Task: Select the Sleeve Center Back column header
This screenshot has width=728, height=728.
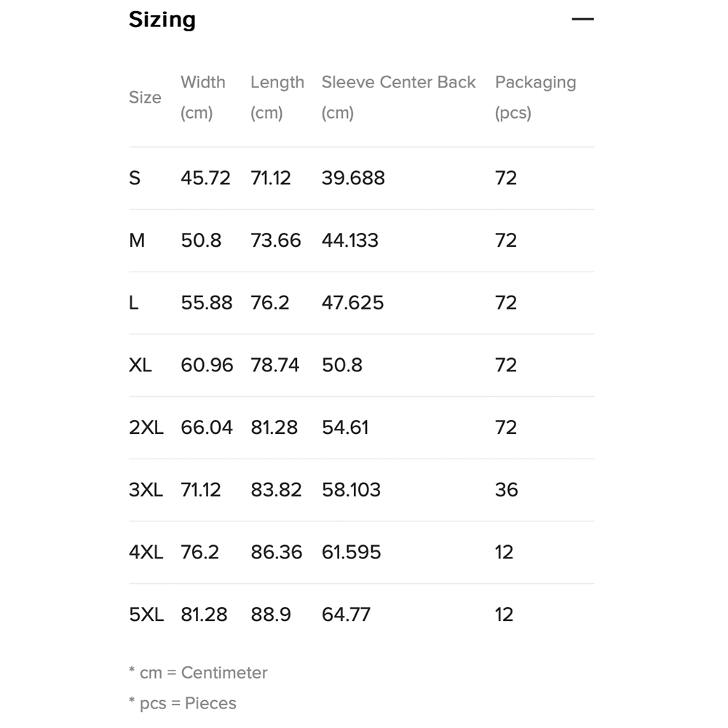Action: point(398,98)
